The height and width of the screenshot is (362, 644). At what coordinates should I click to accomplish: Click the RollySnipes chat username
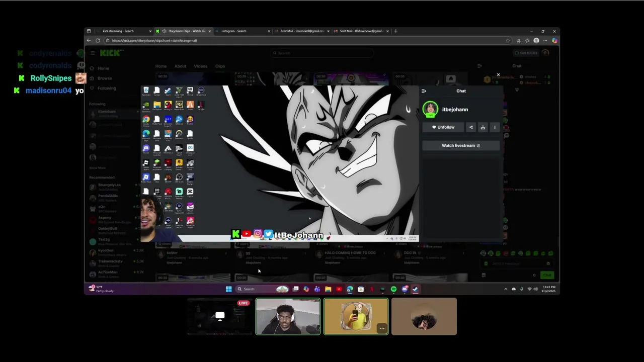point(51,78)
